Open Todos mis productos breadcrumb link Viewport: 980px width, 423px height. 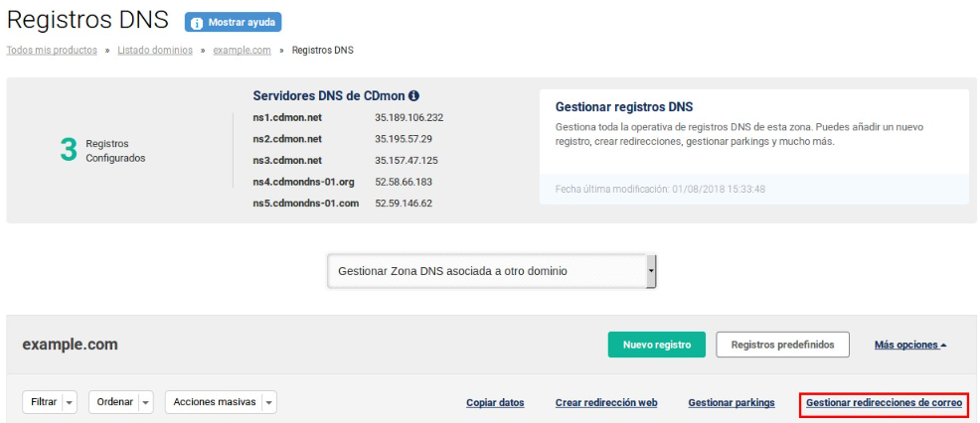click(x=52, y=50)
